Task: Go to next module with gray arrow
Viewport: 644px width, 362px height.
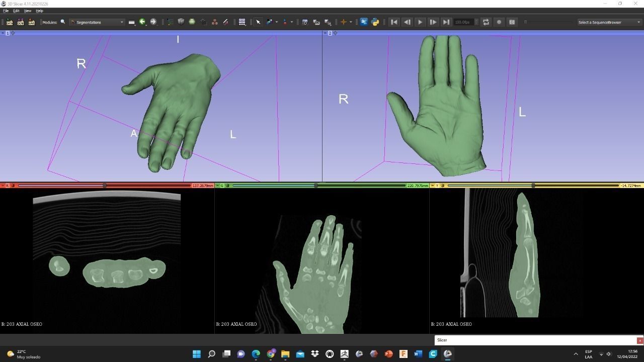Action: pyautogui.click(x=153, y=22)
